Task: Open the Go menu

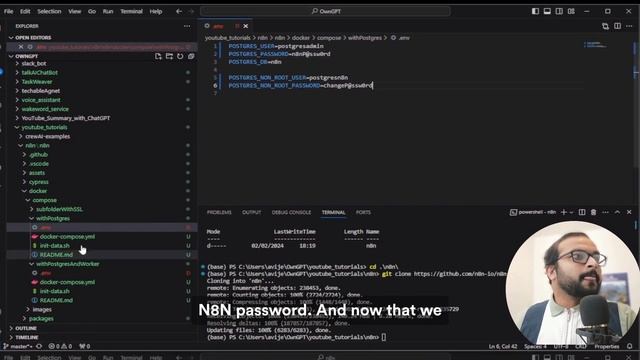Action: tap(92, 11)
